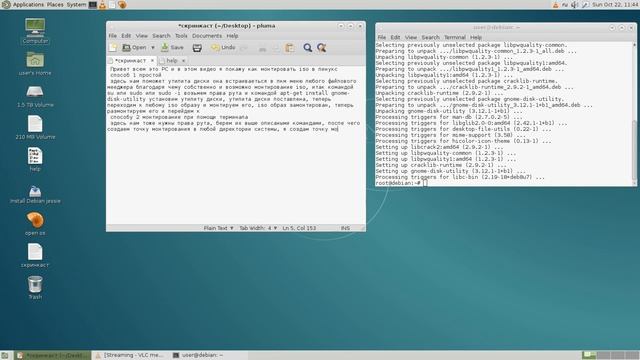
Task: Open the Edit menu in pluma
Action: click(x=126, y=36)
